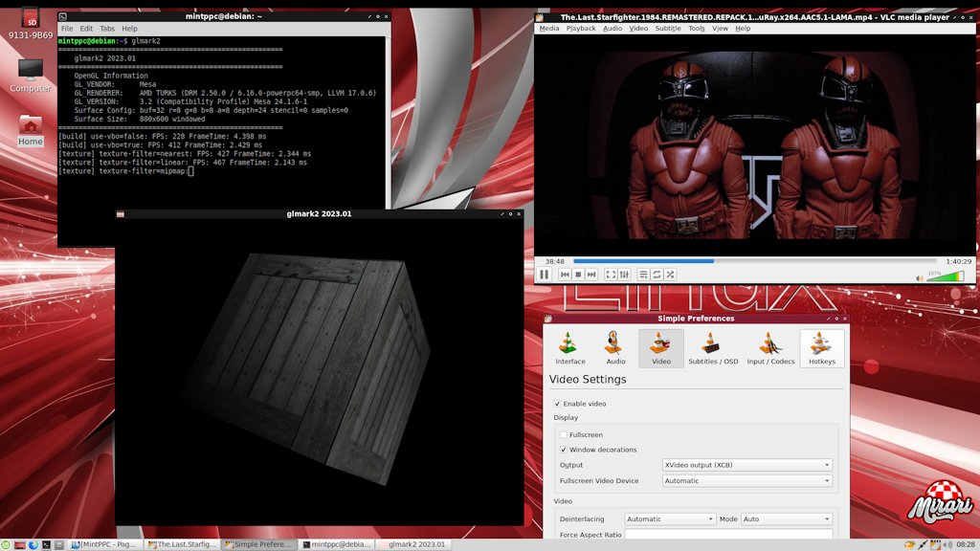Jump to previous track in VLC
The height and width of the screenshot is (551, 980).
[x=565, y=275]
